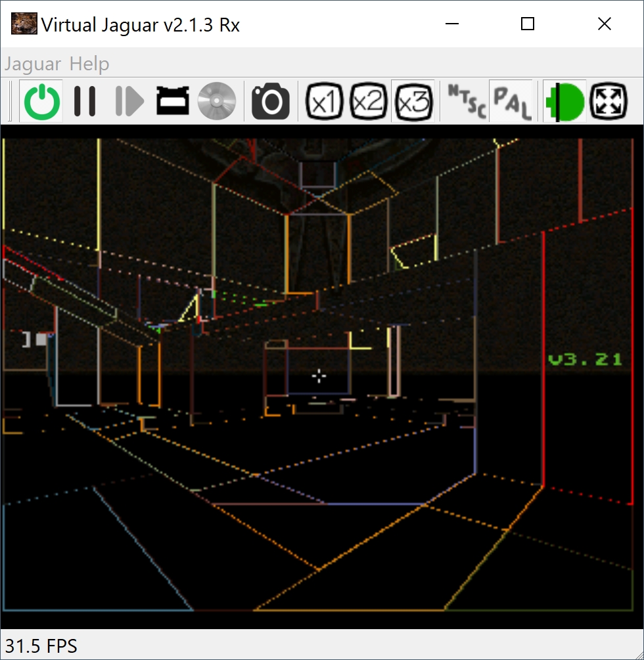The image size is (644, 660).
Task: Pause the emulation
Action: pyautogui.click(x=85, y=101)
